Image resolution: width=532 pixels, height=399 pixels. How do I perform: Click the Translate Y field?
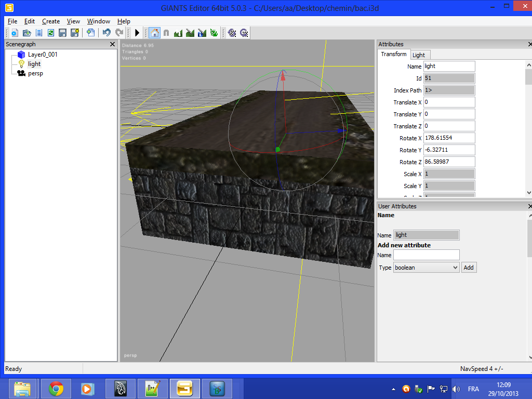pyautogui.click(x=449, y=114)
